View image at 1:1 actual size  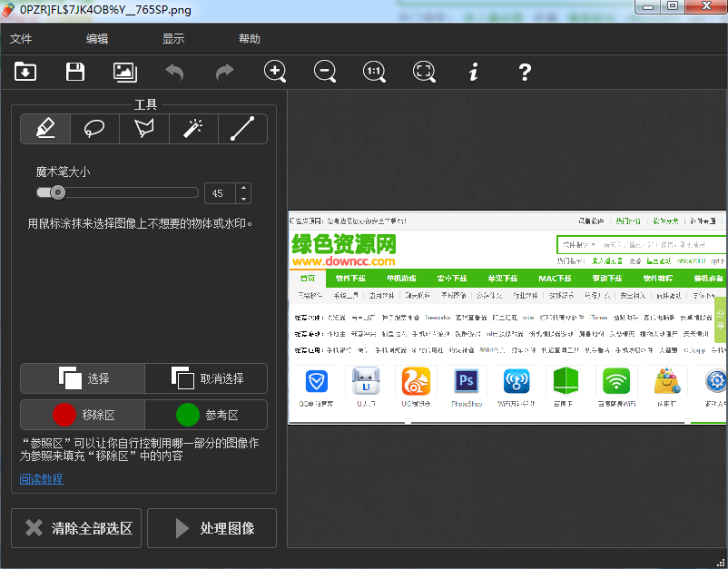(x=374, y=71)
